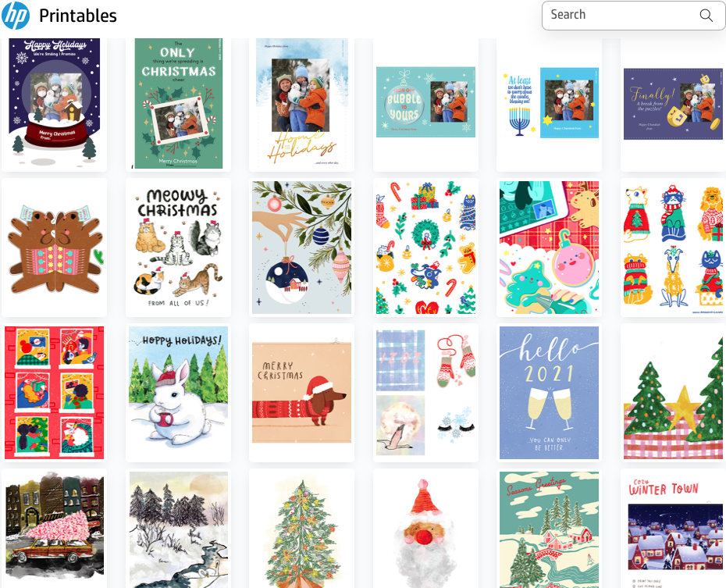Image resolution: width=726 pixels, height=588 pixels.
Task: Select the Finally dreidel Chanukah card
Action: [x=673, y=103]
